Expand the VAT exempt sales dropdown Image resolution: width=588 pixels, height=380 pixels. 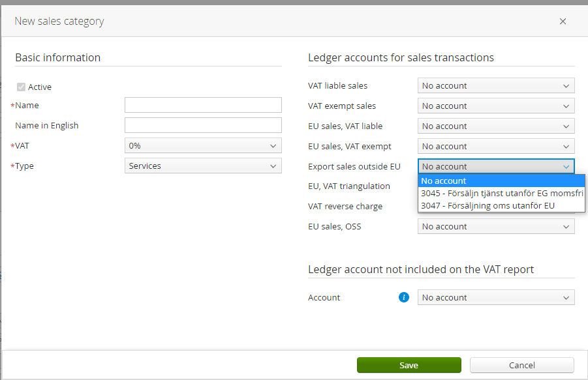click(x=496, y=106)
